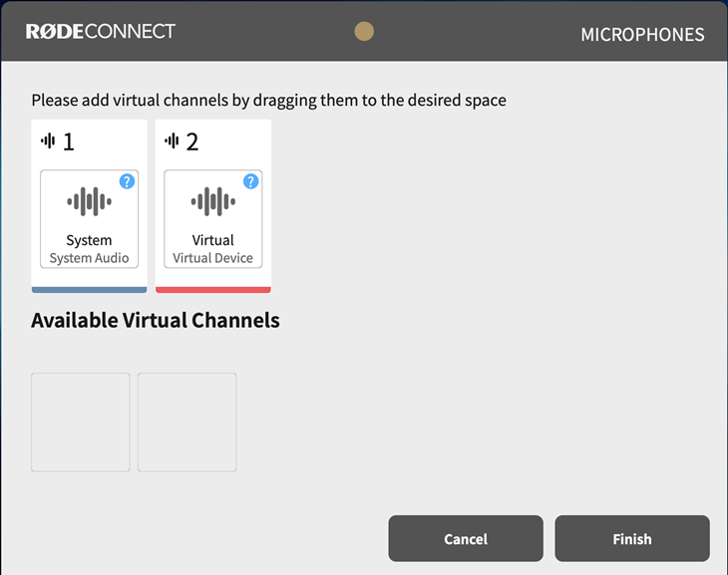Cancel the virtual channel setup
Image resolution: width=728 pixels, height=575 pixels.
coord(466,538)
